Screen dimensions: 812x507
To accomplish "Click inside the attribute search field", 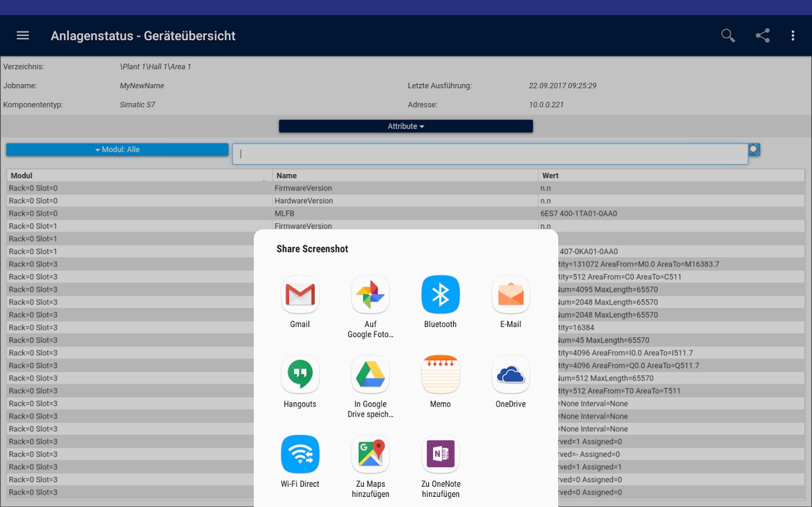I will [490, 153].
